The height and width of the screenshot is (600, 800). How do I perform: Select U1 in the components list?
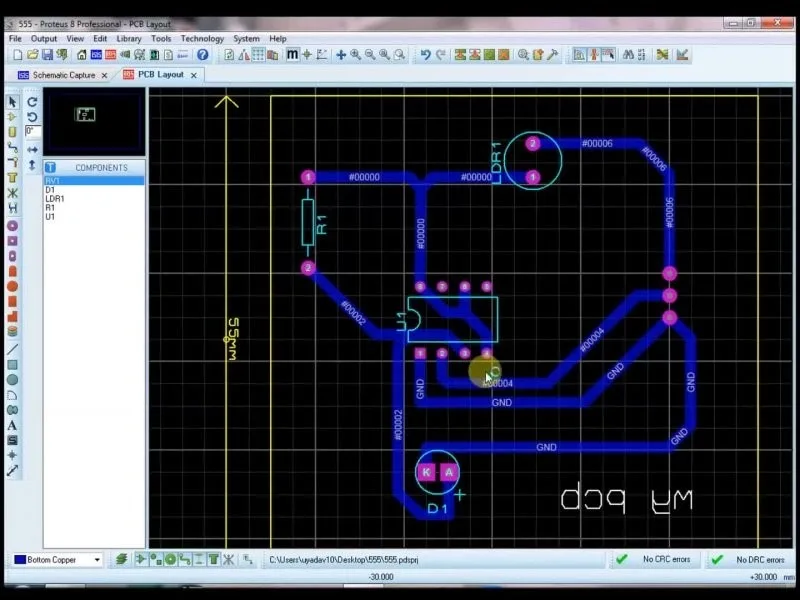point(94,216)
